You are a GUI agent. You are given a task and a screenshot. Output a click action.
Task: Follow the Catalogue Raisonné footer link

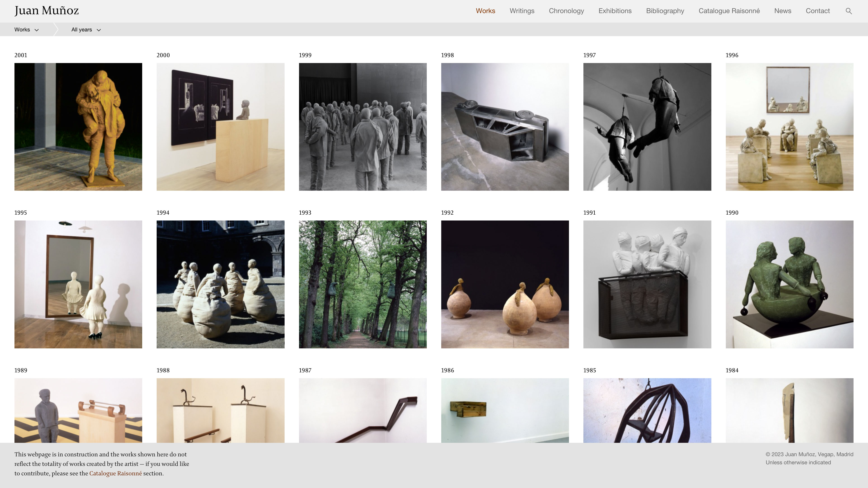pyautogui.click(x=115, y=473)
